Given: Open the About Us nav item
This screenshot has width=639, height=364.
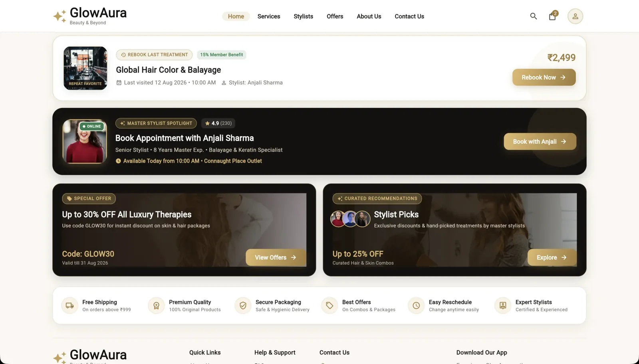Looking at the screenshot, I should 369,16.
